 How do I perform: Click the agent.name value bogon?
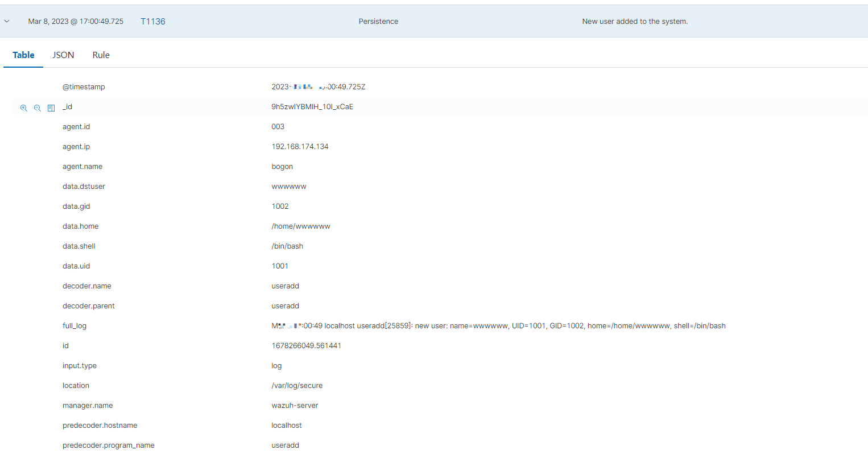click(x=282, y=167)
